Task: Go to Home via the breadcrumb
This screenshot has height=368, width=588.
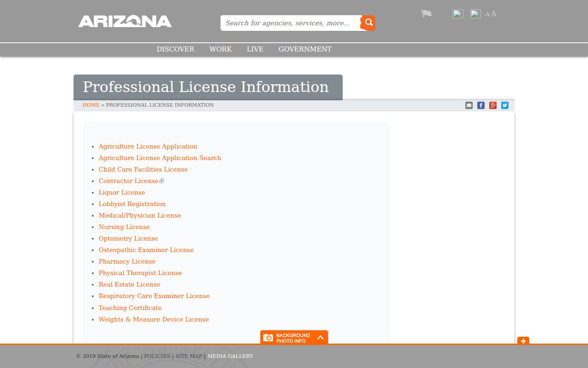Action: pyautogui.click(x=91, y=105)
